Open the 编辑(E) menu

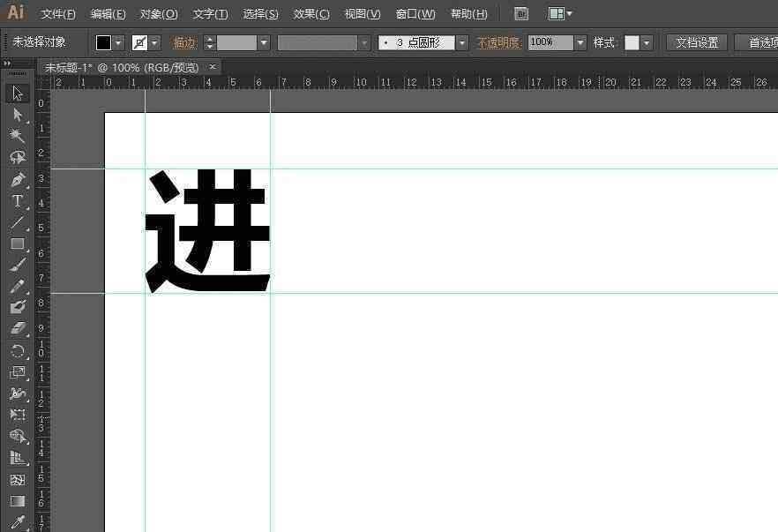pyautogui.click(x=108, y=14)
